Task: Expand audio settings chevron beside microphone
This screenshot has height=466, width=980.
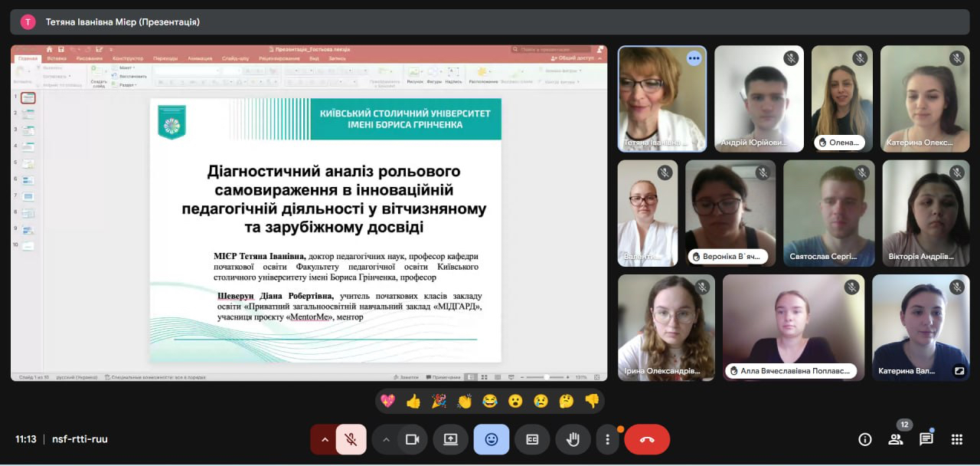Action: point(325,439)
